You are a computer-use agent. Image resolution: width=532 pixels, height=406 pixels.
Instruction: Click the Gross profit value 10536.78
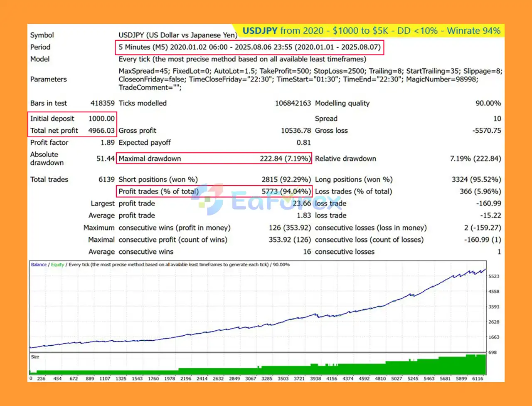click(296, 131)
